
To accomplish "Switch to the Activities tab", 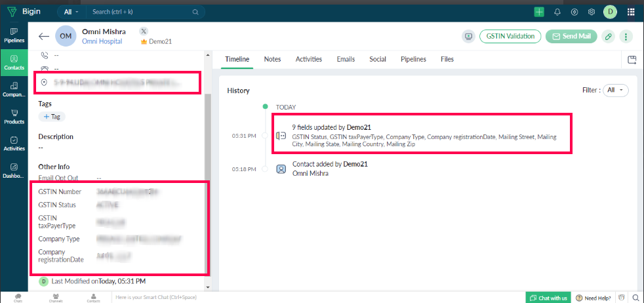I will point(308,59).
